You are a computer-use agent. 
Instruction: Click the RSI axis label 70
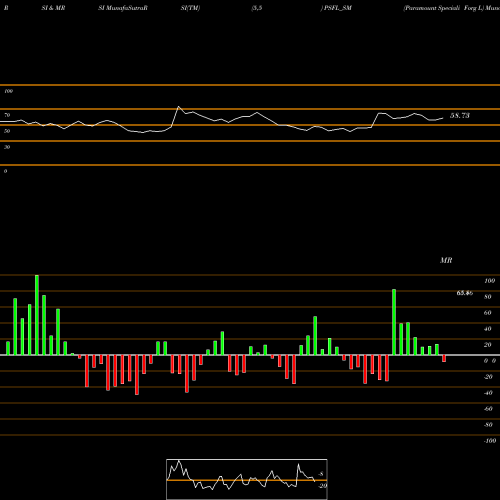click(7, 115)
